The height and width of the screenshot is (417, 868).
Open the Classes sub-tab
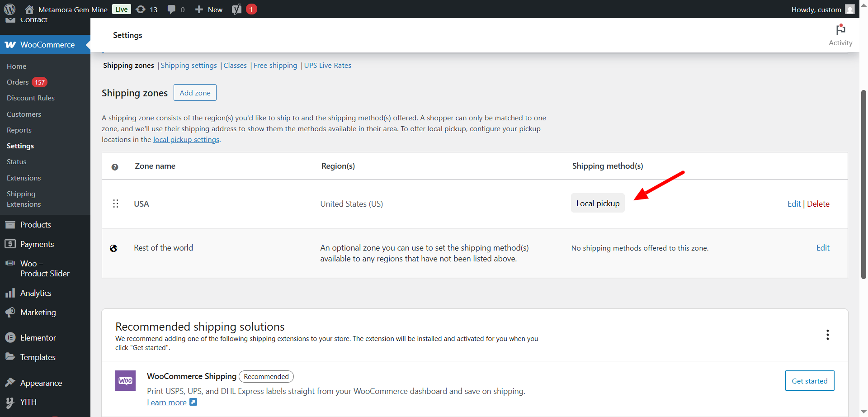click(x=235, y=66)
